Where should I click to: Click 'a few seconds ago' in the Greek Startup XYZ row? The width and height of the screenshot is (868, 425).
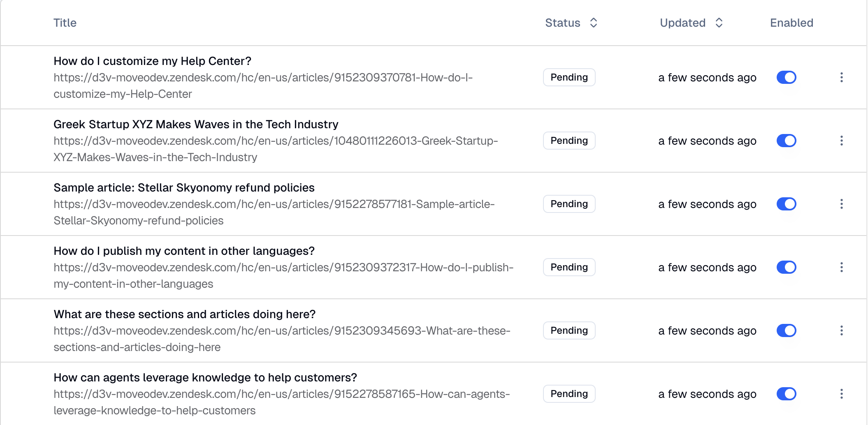(x=707, y=141)
